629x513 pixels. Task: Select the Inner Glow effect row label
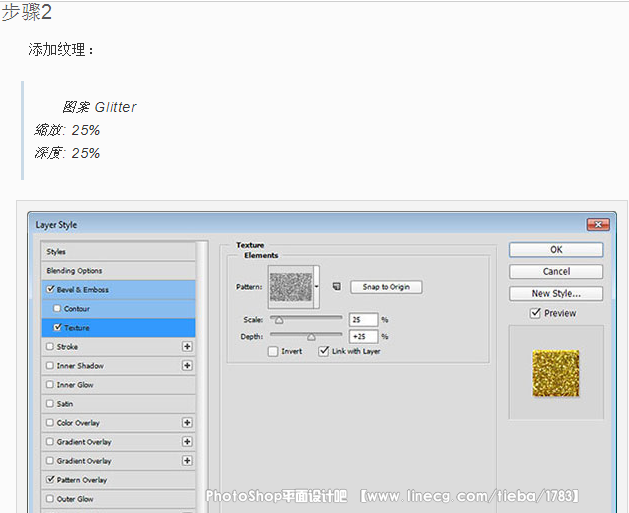pos(75,385)
